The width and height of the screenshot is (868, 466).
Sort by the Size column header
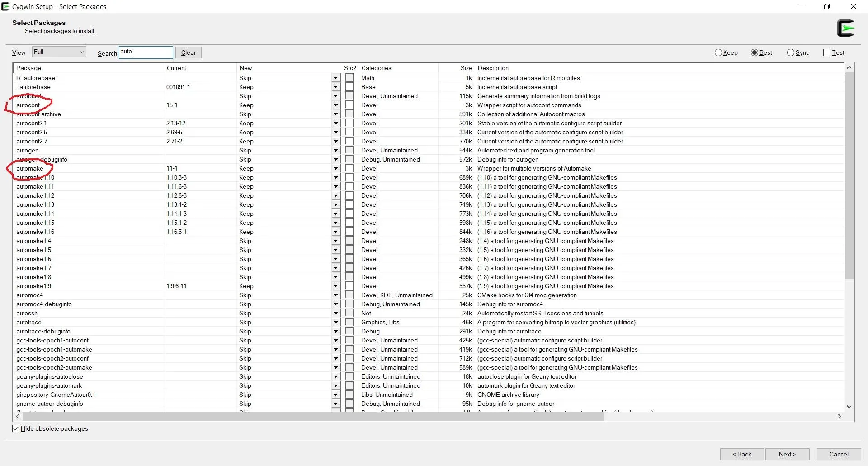point(456,68)
